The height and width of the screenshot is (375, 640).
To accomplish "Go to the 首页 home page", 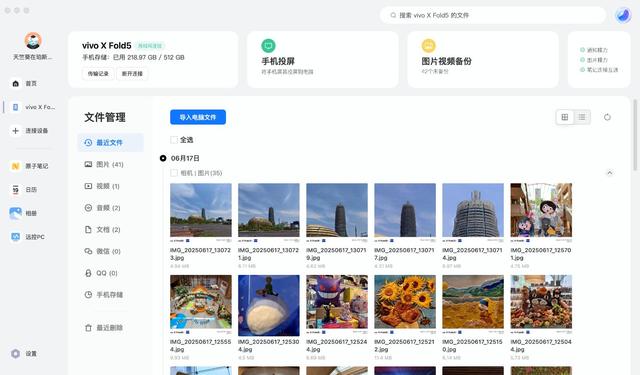I will [24, 84].
